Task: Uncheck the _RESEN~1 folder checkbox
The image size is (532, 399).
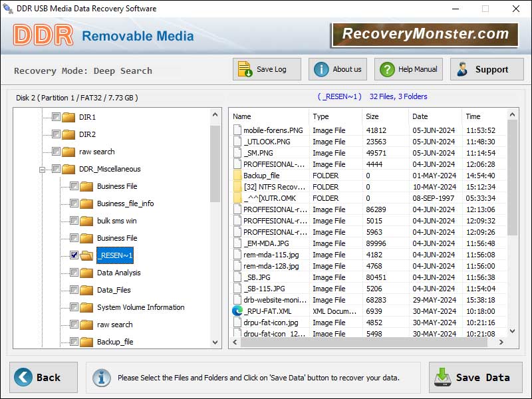Action: pos(74,255)
